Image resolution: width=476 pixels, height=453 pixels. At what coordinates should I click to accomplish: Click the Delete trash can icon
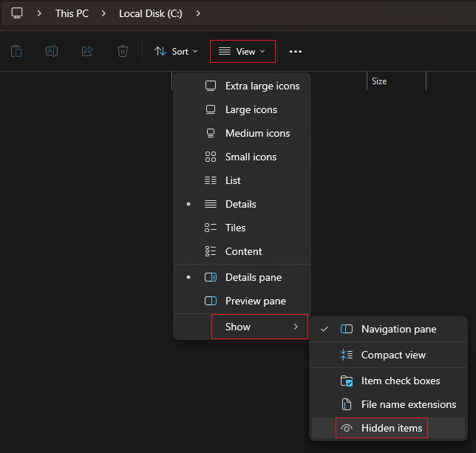pos(123,51)
